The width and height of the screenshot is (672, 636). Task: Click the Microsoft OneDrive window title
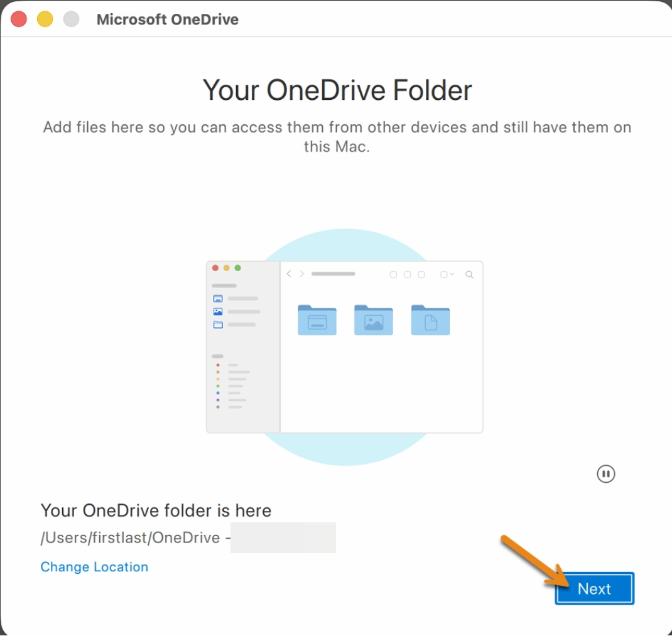(x=168, y=19)
